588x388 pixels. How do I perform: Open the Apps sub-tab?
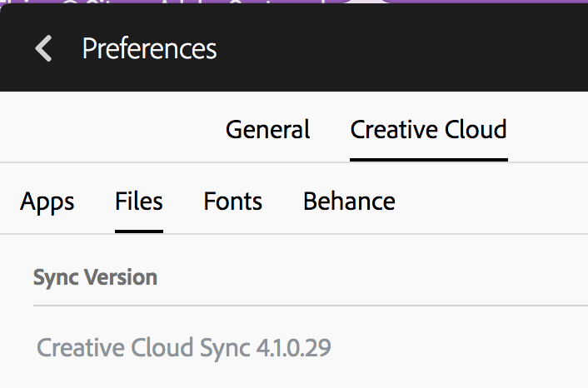[x=47, y=202]
